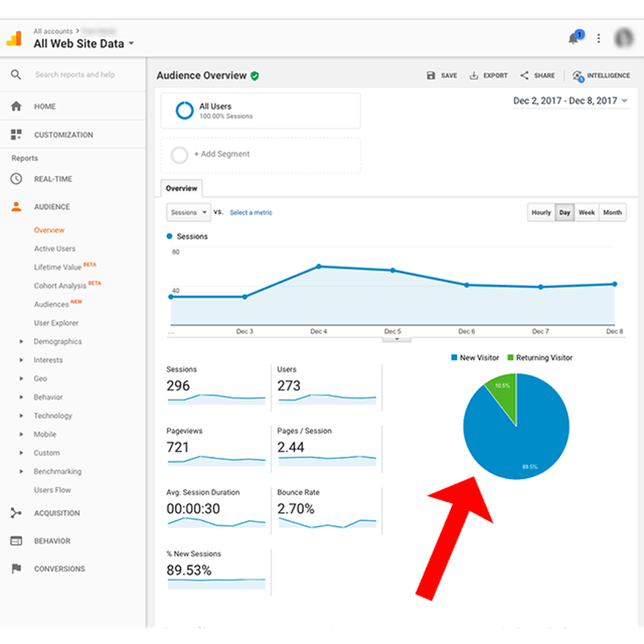Open Audience Overview in sidebar
Screen dimensions: 644x644
click(x=49, y=230)
